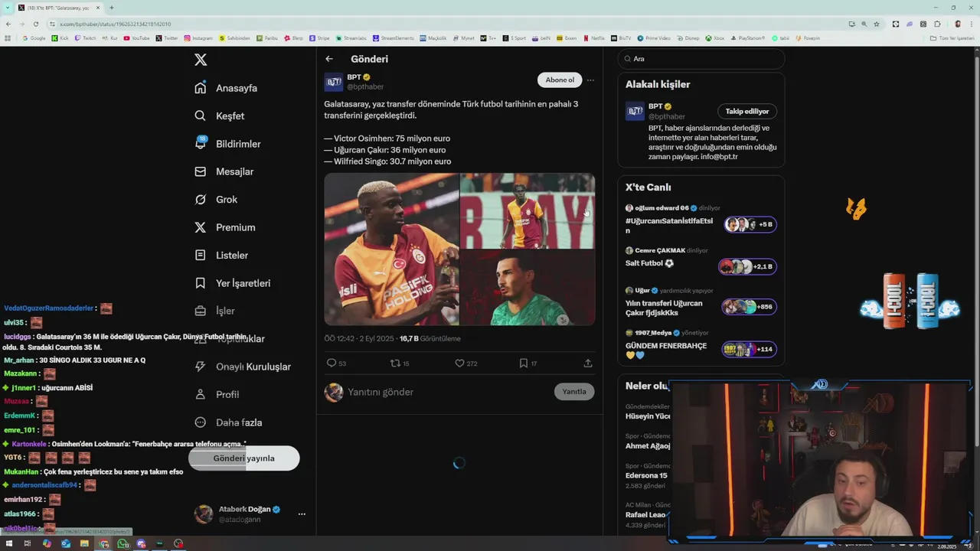
Task: Open Keşfet (Explore) page
Action: point(220,116)
